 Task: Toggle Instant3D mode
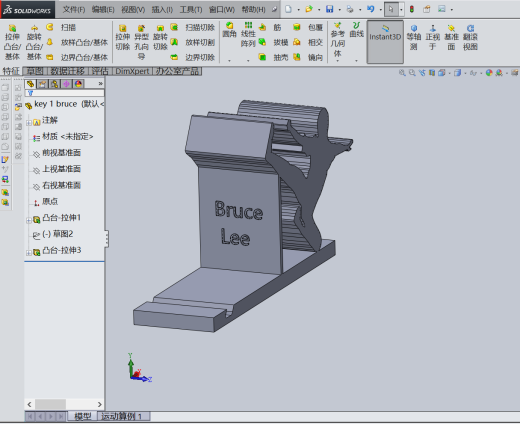[x=385, y=42]
